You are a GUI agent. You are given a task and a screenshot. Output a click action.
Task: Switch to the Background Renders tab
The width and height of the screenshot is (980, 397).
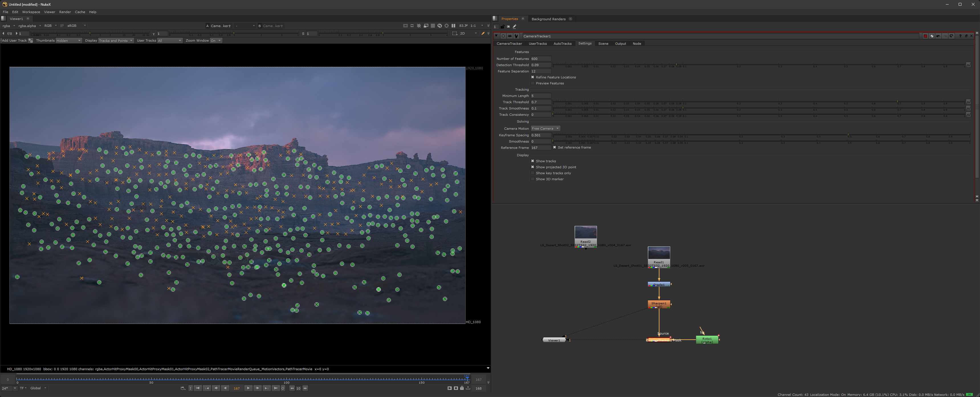tap(548, 19)
